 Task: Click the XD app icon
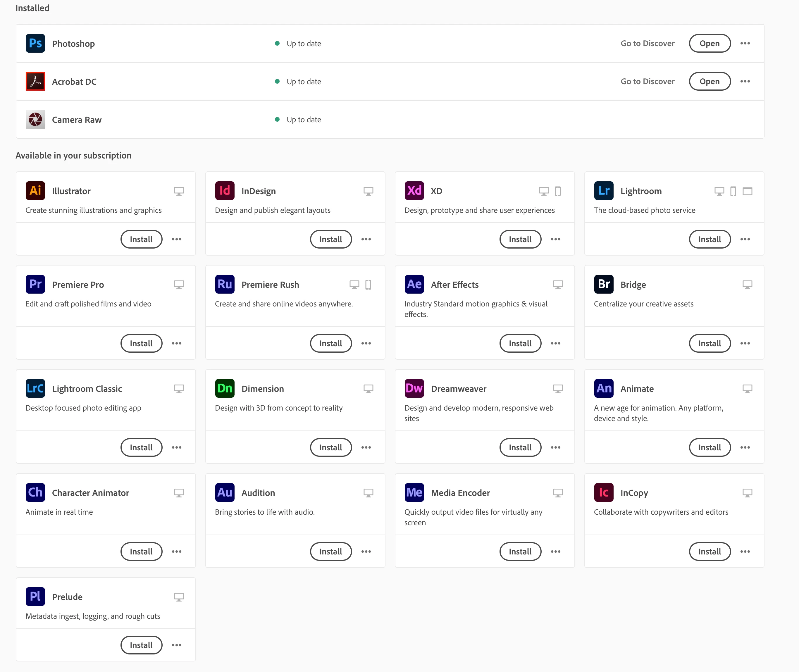(x=414, y=190)
